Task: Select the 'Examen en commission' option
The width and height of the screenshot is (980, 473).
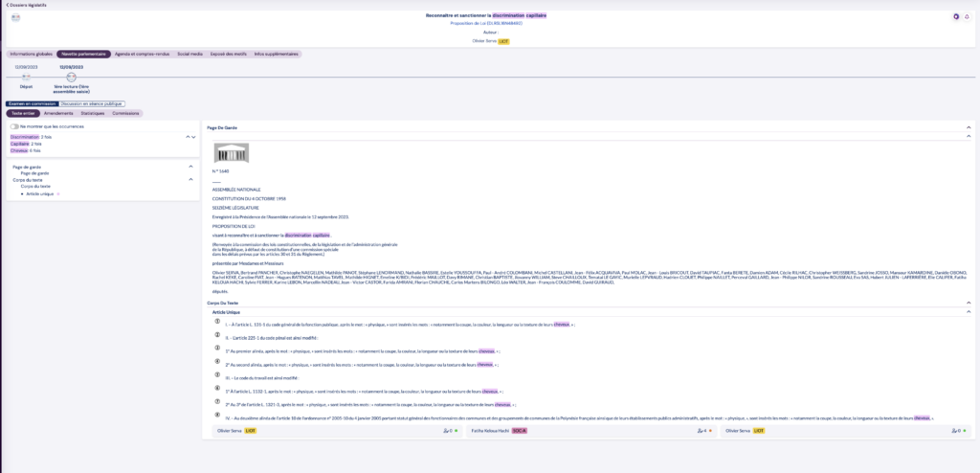Action: [32, 103]
